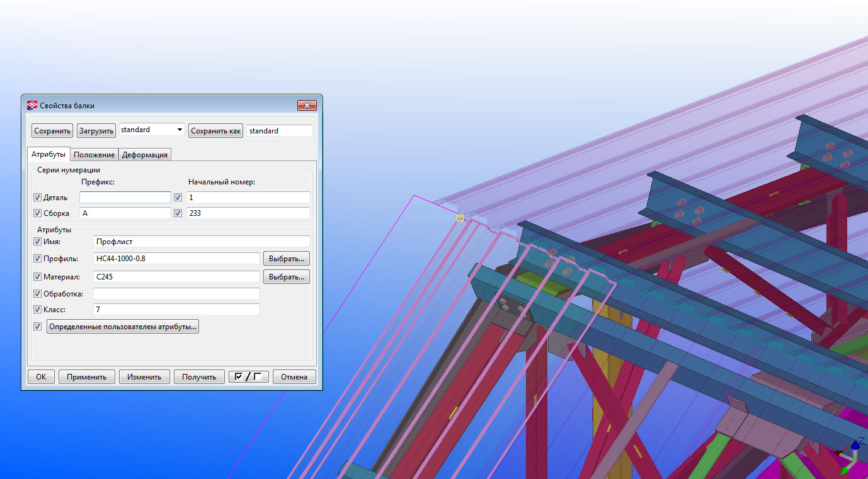Click the Деталь prefix input field
The image size is (868, 479).
125,198
